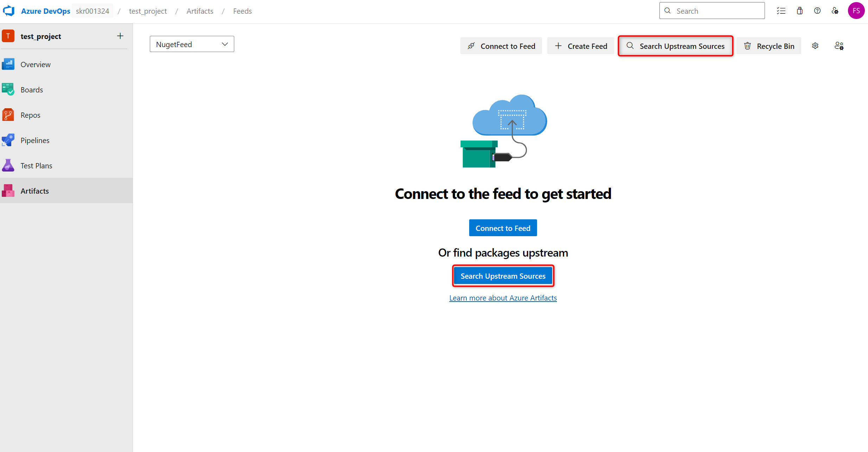868x452 pixels.
Task: Click Search Upstream Sources in toolbar
Action: click(x=675, y=46)
